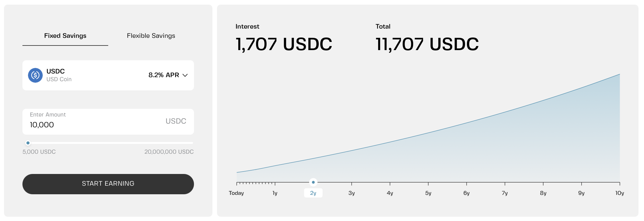This screenshot has height=221, width=644.
Task: Select the 10y timeline marker
Action: tap(619, 193)
